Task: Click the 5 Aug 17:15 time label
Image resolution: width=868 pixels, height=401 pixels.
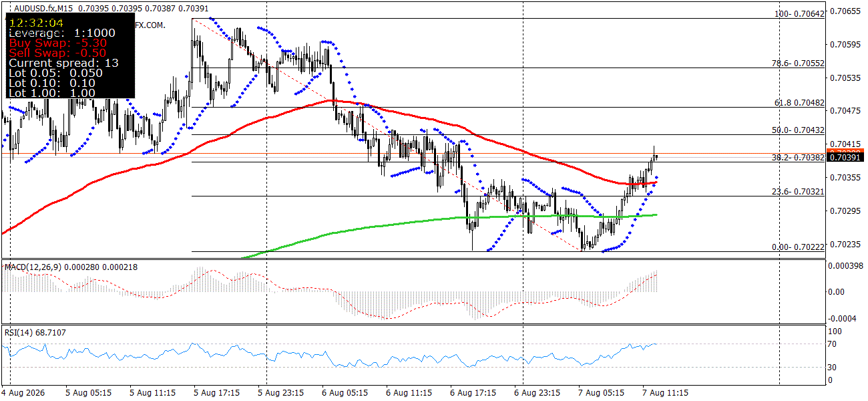Action: [218, 393]
